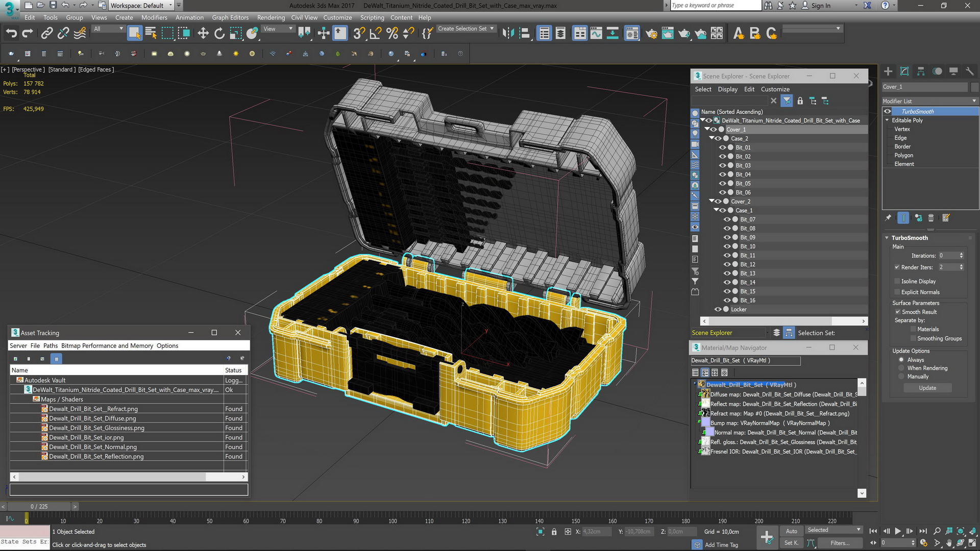Click the Play Animation button

coord(898,531)
